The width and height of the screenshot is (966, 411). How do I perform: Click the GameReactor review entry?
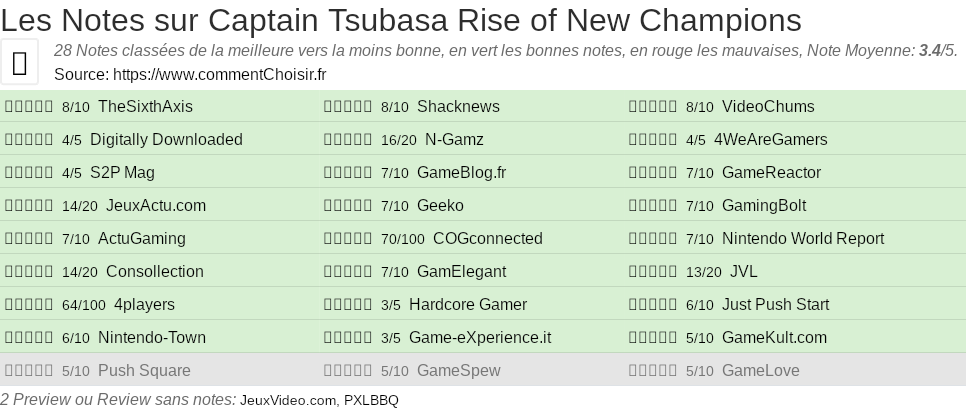coord(771,173)
